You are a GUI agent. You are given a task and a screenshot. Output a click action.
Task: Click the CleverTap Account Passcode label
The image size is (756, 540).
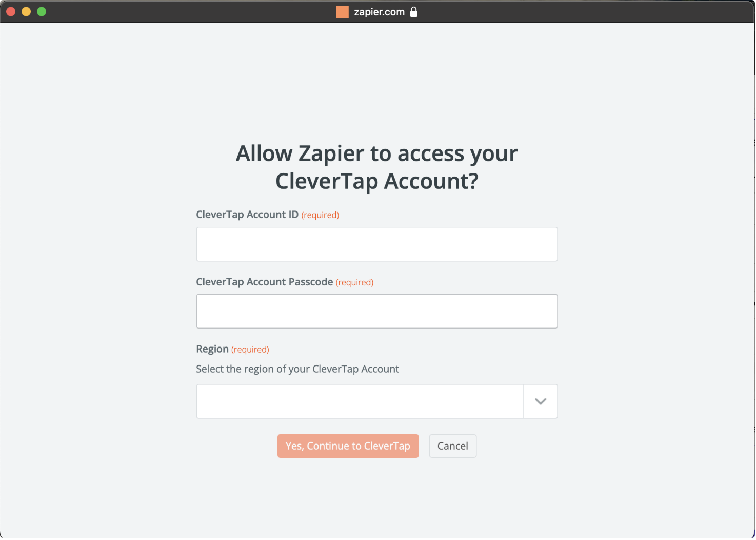pyautogui.click(x=265, y=281)
